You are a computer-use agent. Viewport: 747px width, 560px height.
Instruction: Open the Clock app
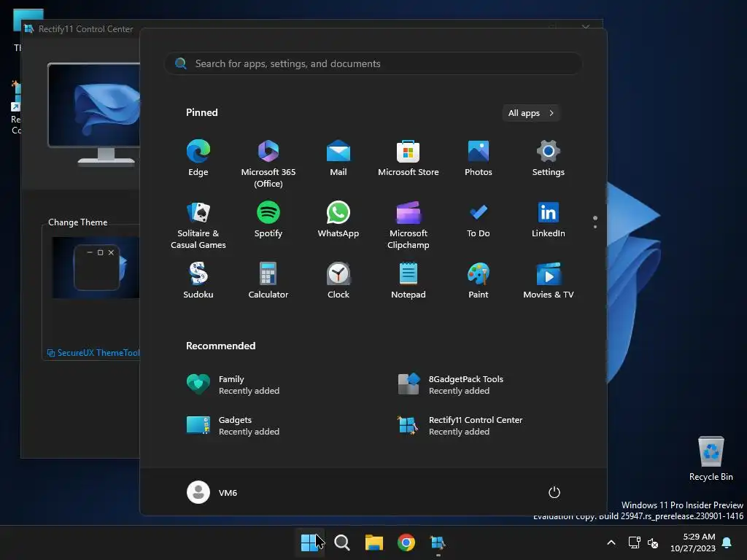[338, 281]
